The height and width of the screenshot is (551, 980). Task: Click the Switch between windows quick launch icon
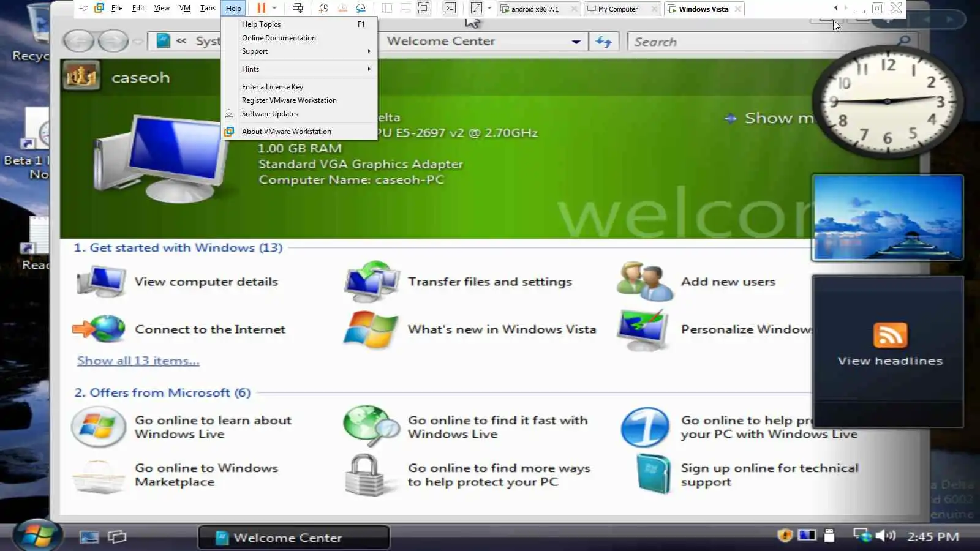pos(117,537)
